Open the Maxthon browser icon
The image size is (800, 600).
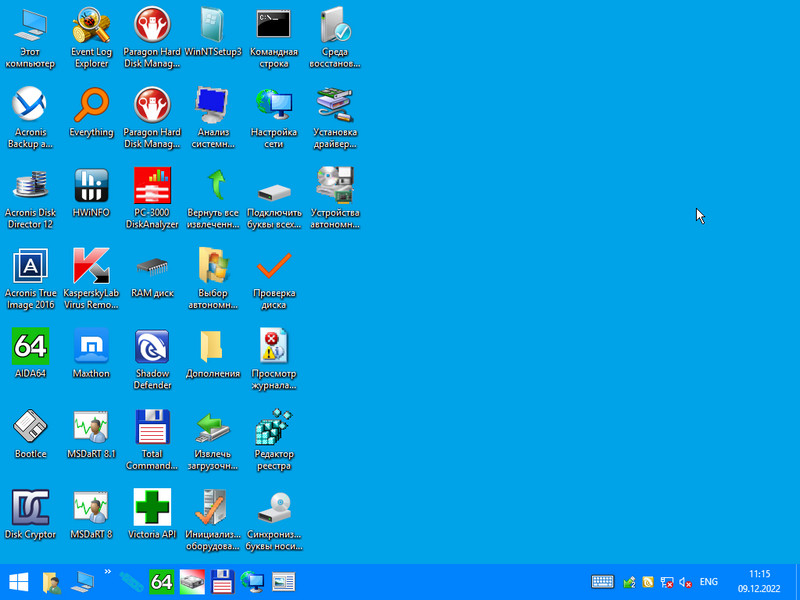tap(91, 353)
